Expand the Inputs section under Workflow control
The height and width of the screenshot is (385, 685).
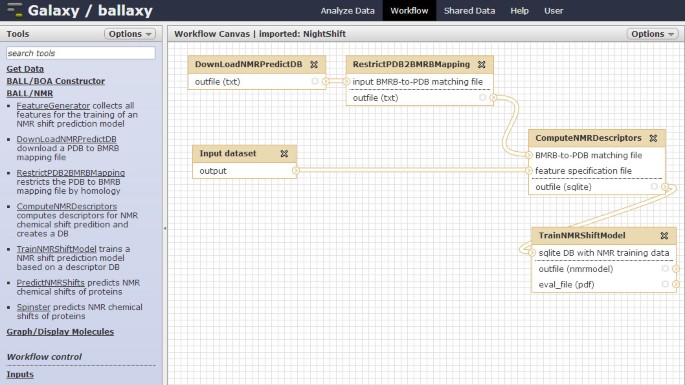tap(20, 375)
